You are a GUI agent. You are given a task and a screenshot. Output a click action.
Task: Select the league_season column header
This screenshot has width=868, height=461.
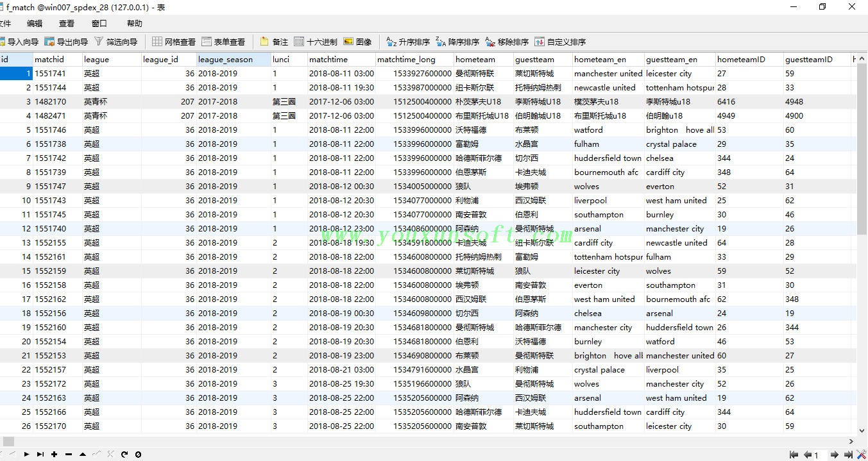point(234,59)
